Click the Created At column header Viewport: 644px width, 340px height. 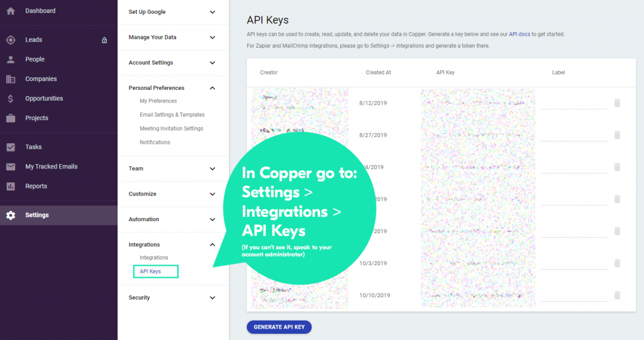click(378, 73)
